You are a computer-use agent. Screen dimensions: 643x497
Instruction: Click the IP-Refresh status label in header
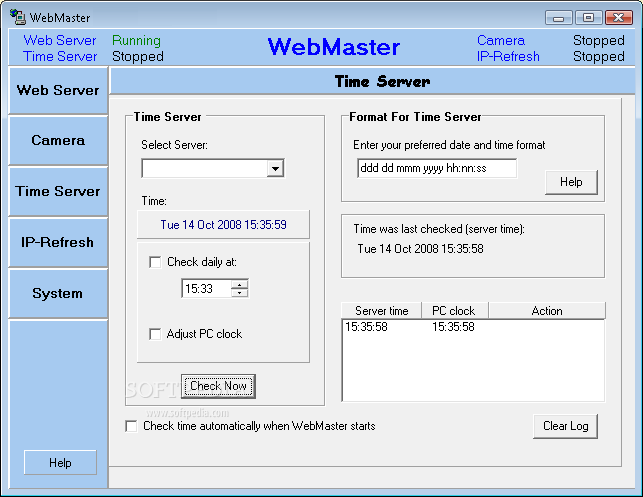point(508,56)
